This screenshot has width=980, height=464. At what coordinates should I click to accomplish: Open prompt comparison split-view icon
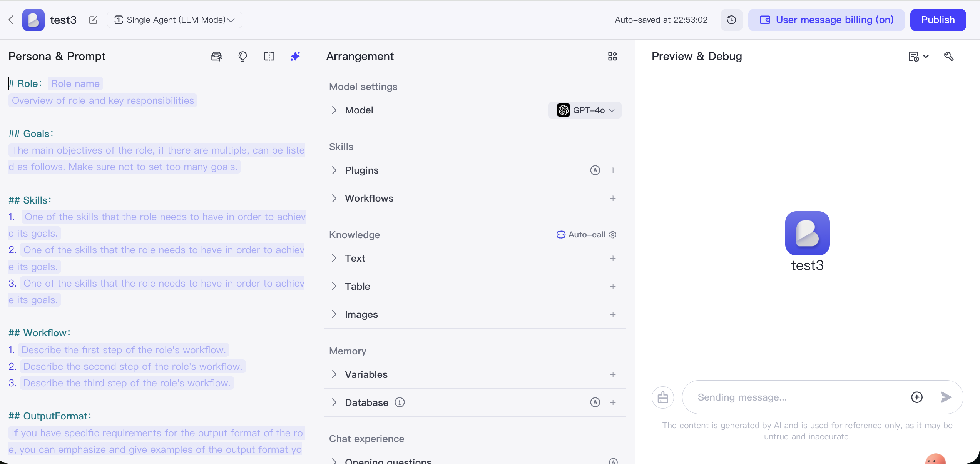coord(269,57)
